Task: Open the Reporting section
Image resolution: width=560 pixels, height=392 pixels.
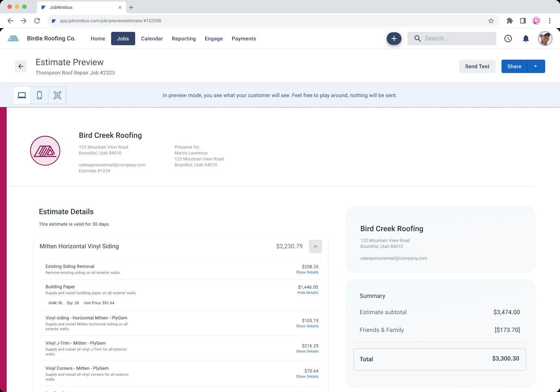Action: coord(184,39)
